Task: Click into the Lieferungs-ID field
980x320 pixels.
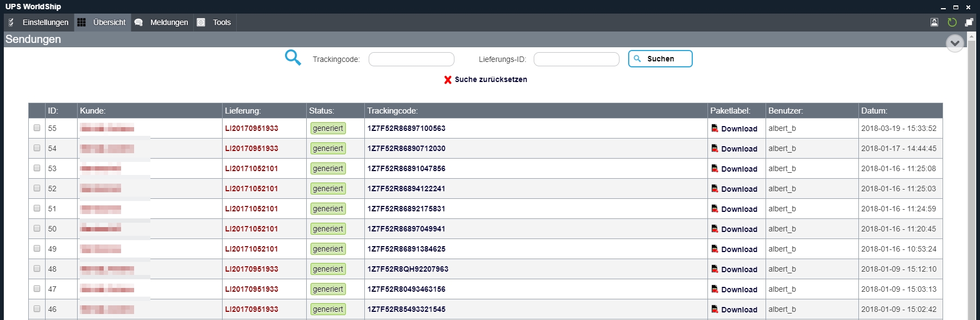Action: pos(576,59)
